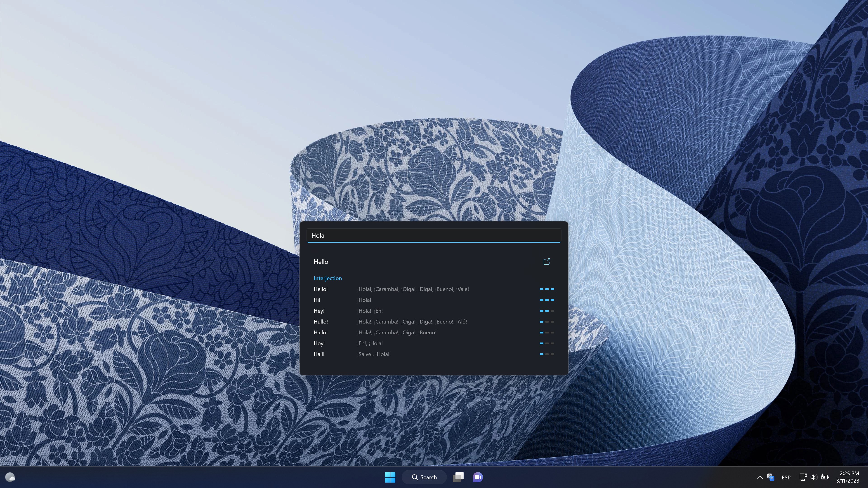
Task: Click the battery status tray icon
Action: click(825, 477)
